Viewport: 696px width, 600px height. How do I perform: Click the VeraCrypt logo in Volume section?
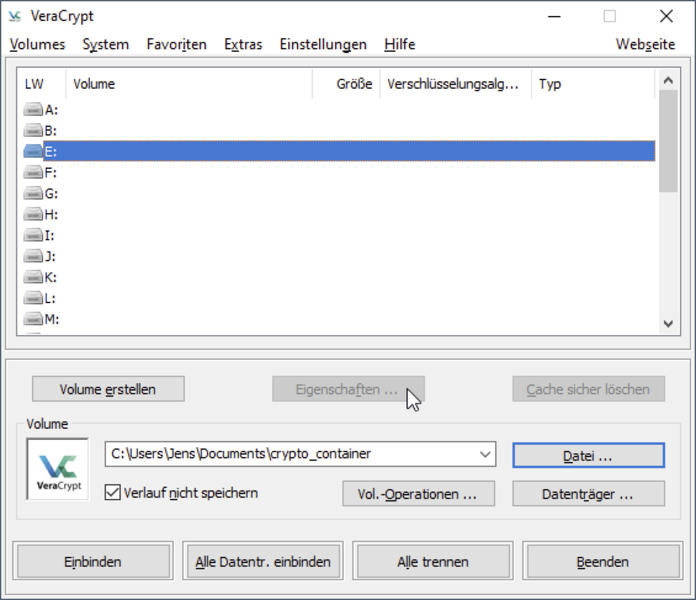57,469
